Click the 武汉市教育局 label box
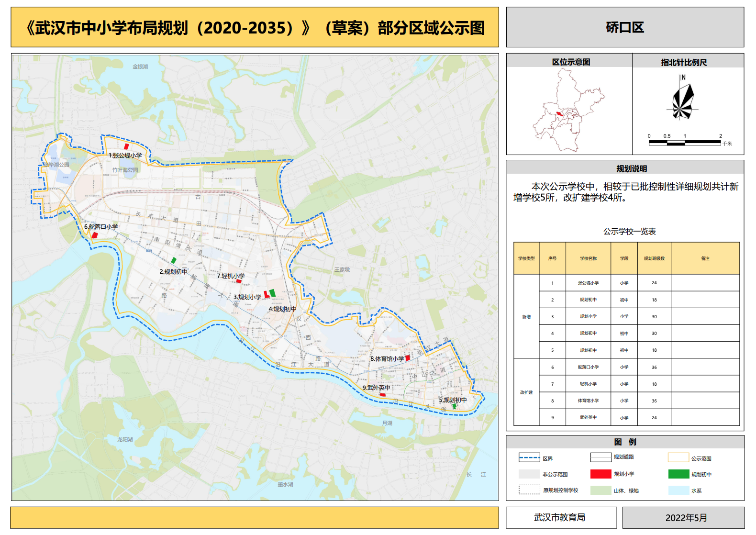The width and height of the screenshot is (756, 535). pos(561,518)
